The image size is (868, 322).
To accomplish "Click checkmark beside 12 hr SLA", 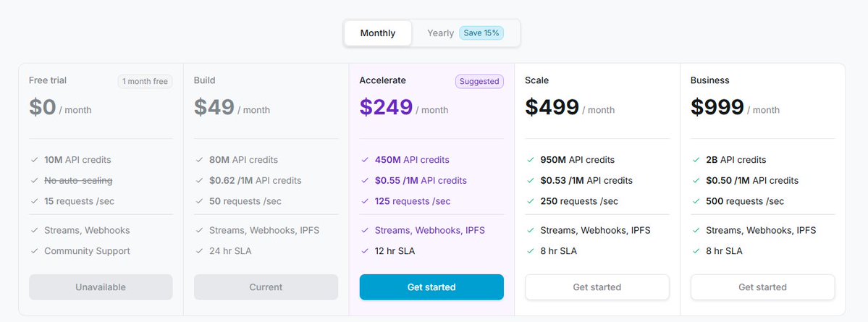I will click(365, 251).
